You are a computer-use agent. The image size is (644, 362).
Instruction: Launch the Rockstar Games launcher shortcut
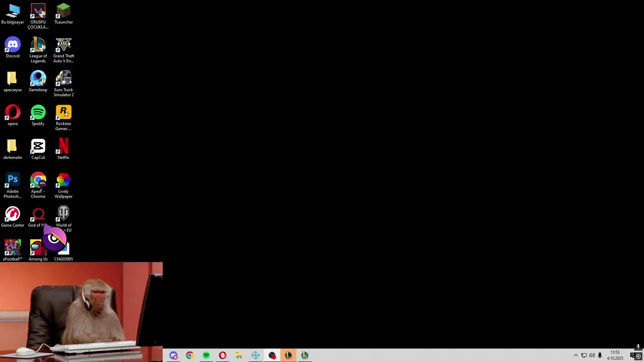click(x=63, y=118)
